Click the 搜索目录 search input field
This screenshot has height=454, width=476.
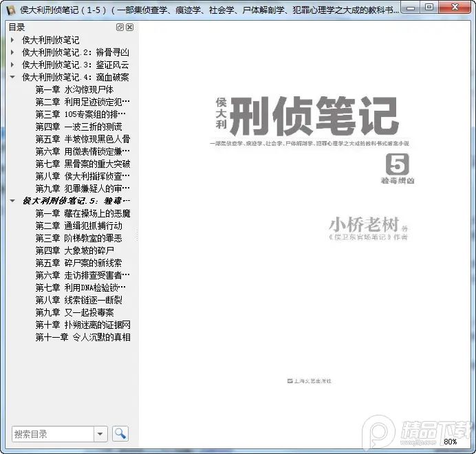53,433
